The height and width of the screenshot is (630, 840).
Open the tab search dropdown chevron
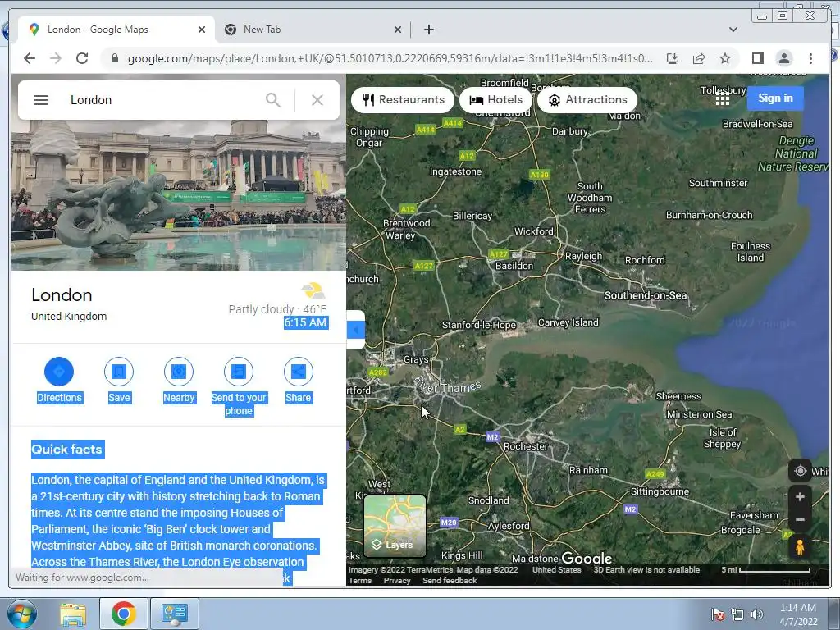coord(733,30)
